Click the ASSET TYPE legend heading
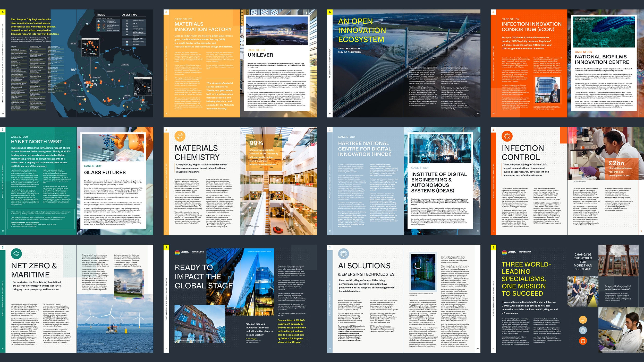 (130, 15)
